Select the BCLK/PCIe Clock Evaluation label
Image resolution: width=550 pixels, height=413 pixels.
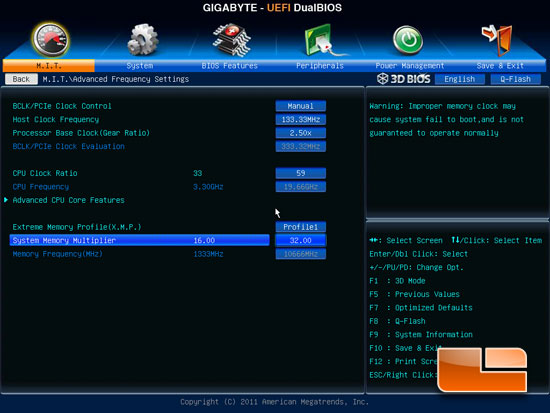click(68, 146)
